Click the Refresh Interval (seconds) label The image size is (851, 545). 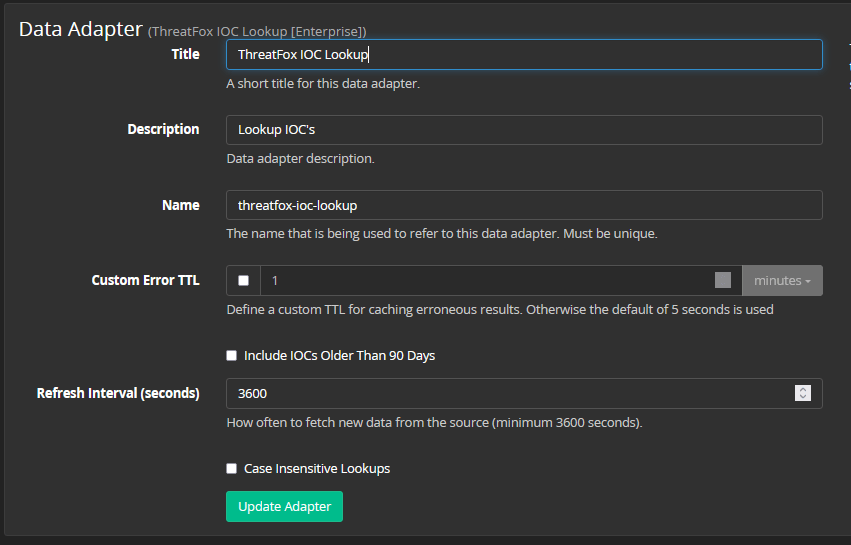(118, 393)
